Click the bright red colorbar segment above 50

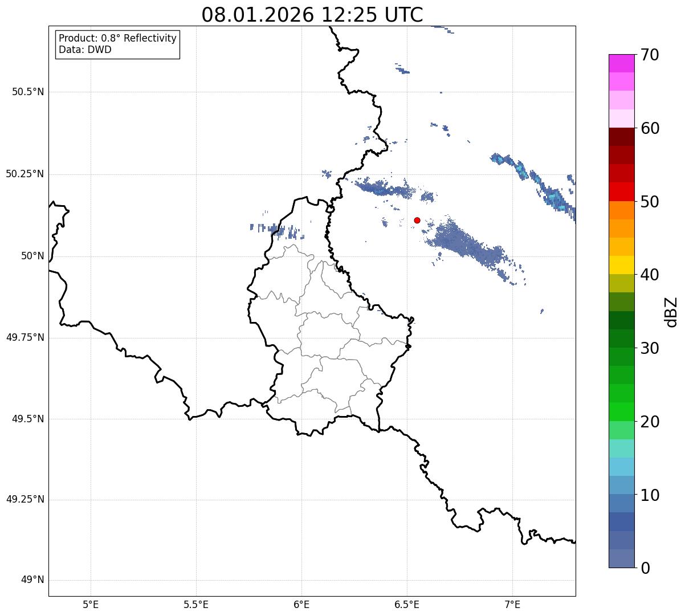coord(621,192)
